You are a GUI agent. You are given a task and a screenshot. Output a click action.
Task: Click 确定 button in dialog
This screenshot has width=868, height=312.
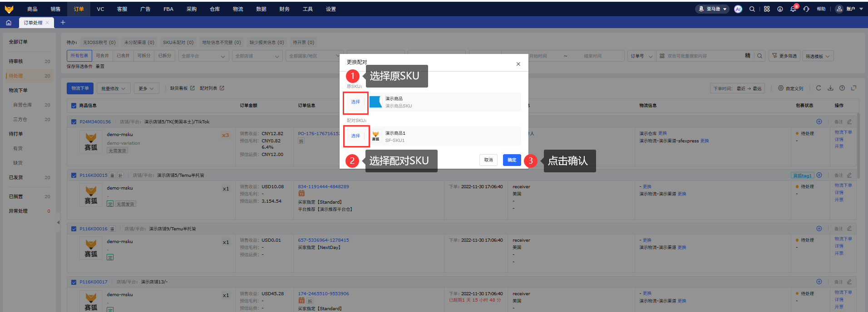coord(512,160)
